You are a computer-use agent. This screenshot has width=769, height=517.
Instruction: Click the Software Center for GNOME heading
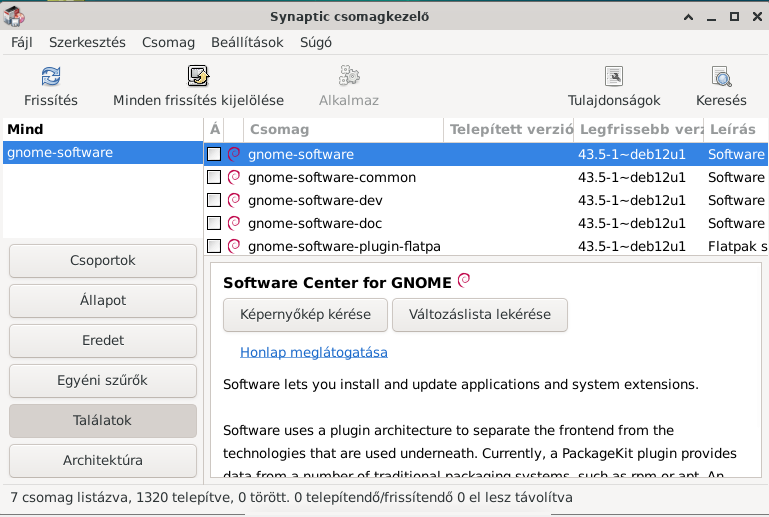click(337, 283)
